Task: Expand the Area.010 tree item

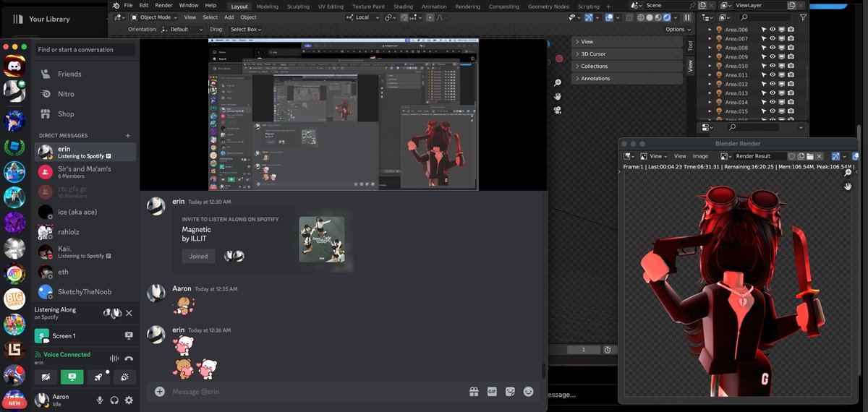Action: [x=710, y=66]
